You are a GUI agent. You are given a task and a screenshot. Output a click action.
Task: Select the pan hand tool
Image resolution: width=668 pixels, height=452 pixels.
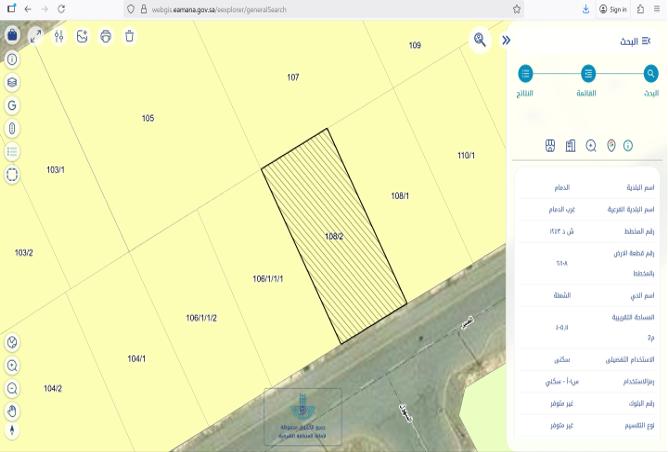(x=12, y=411)
